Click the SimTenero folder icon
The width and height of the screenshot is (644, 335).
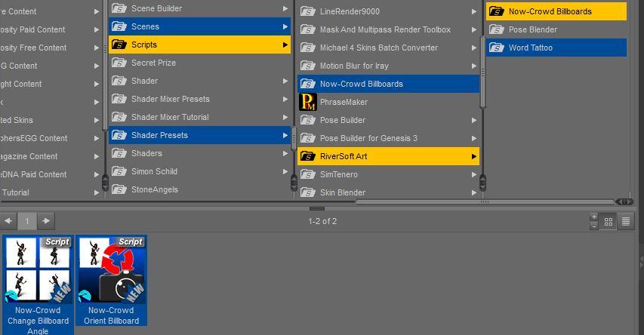coord(307,174)
